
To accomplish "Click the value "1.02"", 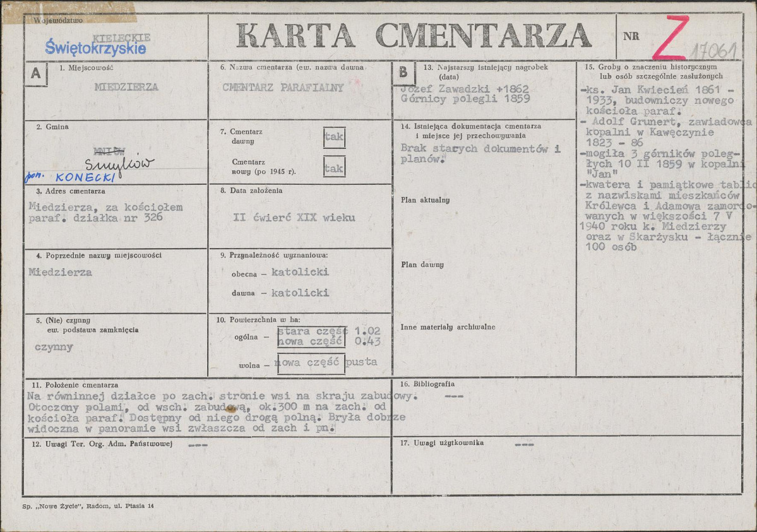I will click(x=367, y=331).
